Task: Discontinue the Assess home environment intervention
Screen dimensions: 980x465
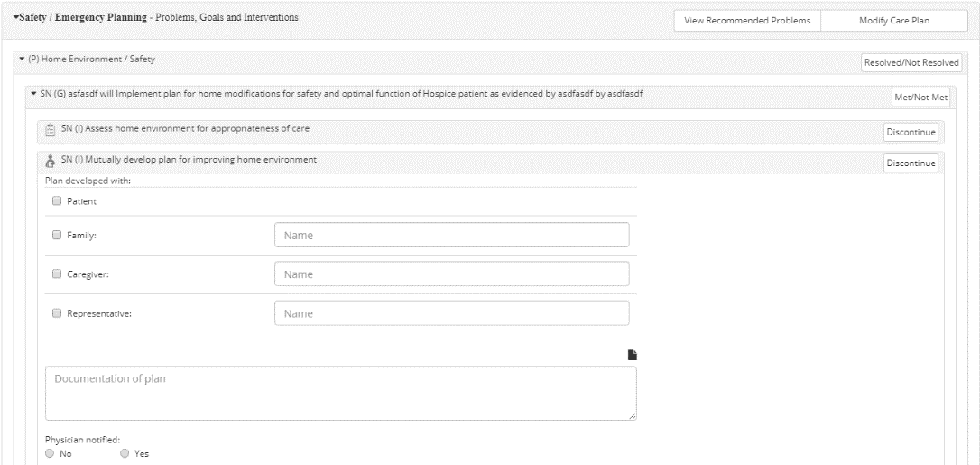Action: click(911, 132)
